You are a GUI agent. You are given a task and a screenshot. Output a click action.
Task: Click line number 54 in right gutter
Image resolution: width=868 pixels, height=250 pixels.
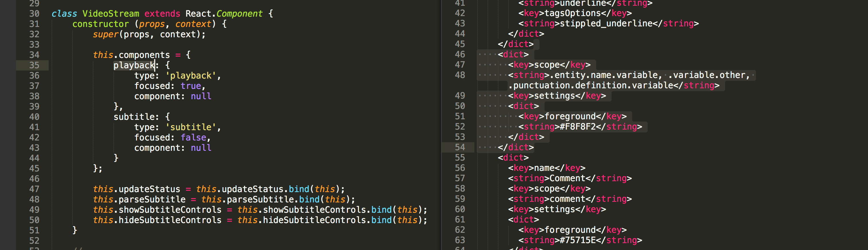pos(459,147)
